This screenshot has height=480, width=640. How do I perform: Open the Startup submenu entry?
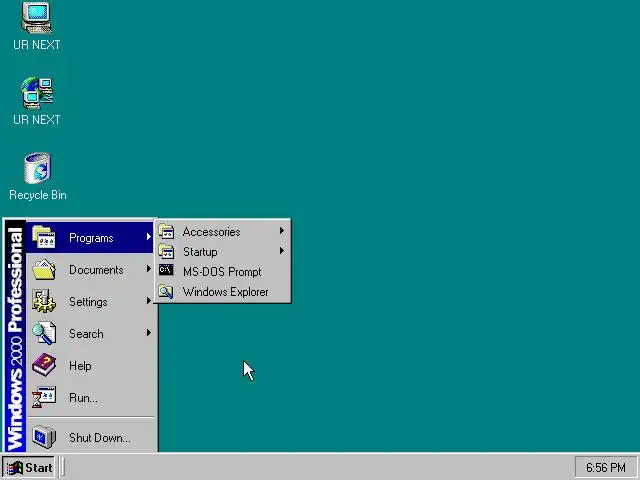[222, 251]
